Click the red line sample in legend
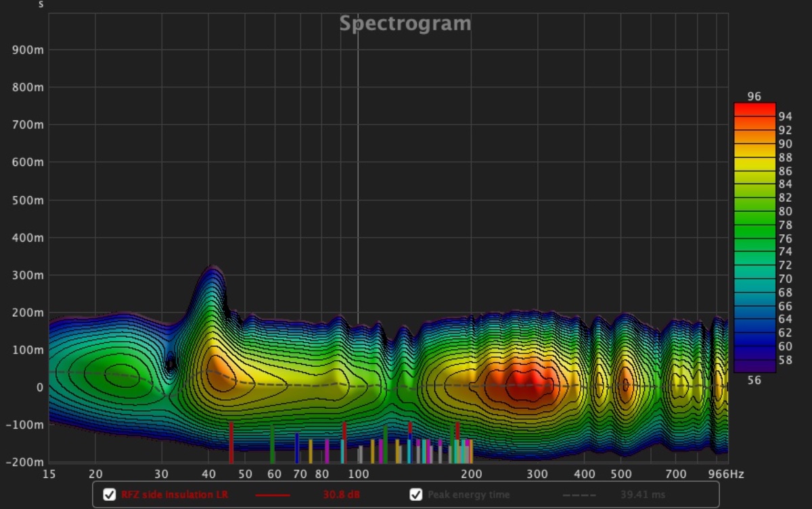The image size is (812, 509). [273, 495]
